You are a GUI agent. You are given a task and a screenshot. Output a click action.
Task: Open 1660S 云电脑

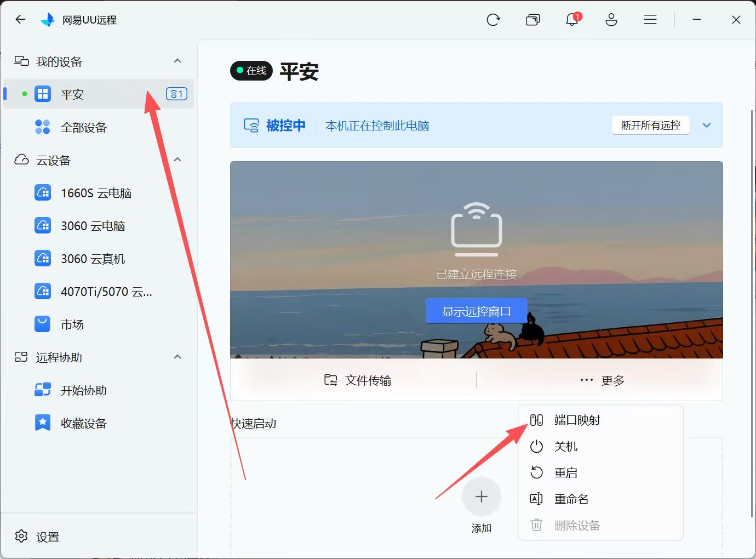[99, 193]
